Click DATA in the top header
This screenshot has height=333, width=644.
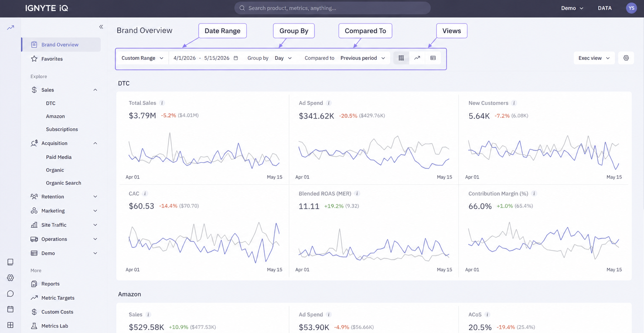click(x=605, y=8)
